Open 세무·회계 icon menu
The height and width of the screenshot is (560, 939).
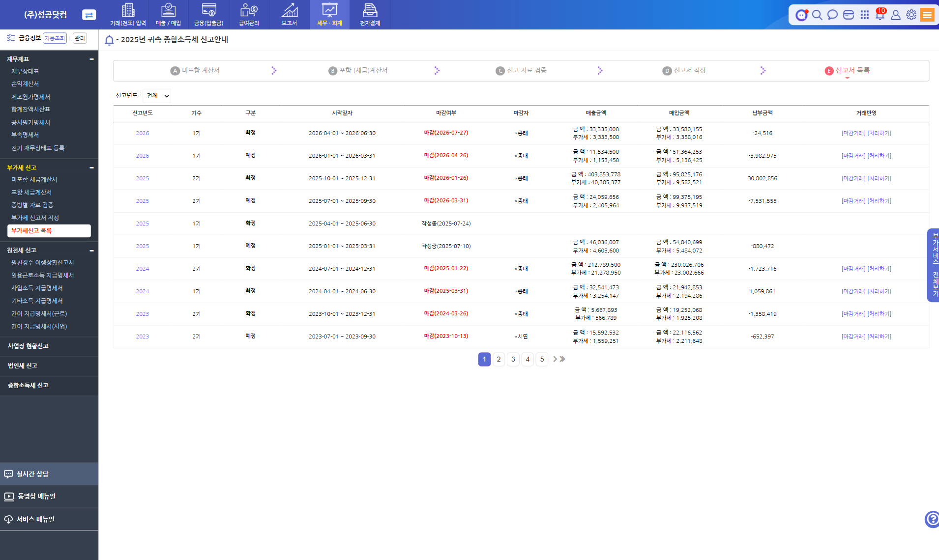329,15
